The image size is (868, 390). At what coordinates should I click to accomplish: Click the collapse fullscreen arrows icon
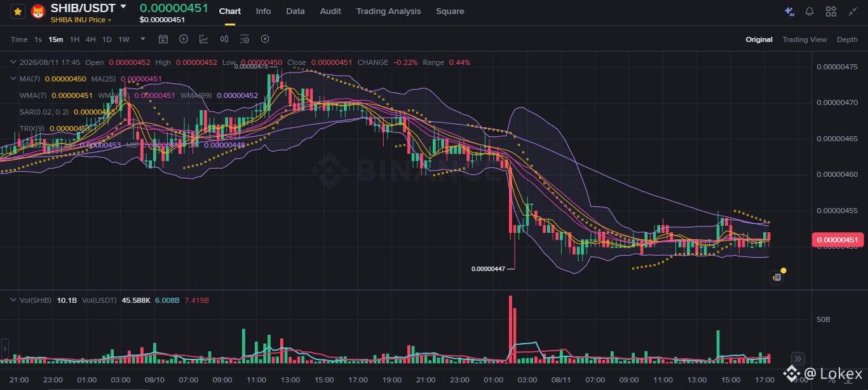tap(852, 11)
